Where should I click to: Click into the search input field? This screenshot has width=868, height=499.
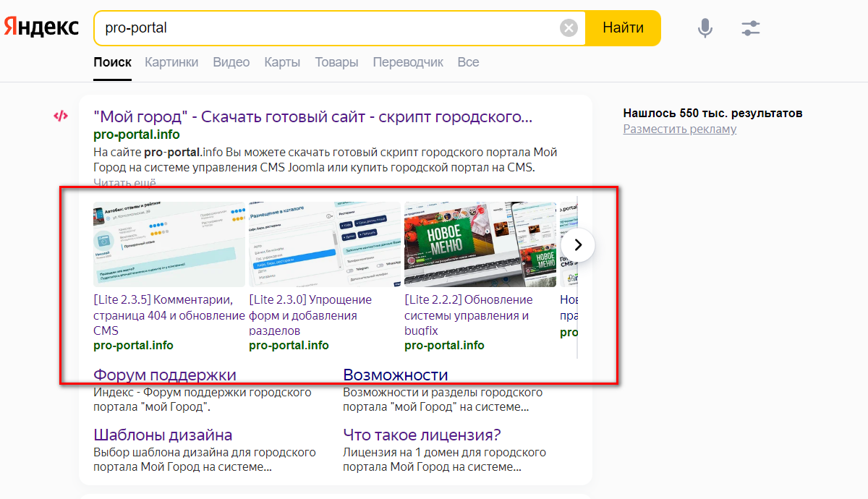pyautogui.click(x=325, y=28)
